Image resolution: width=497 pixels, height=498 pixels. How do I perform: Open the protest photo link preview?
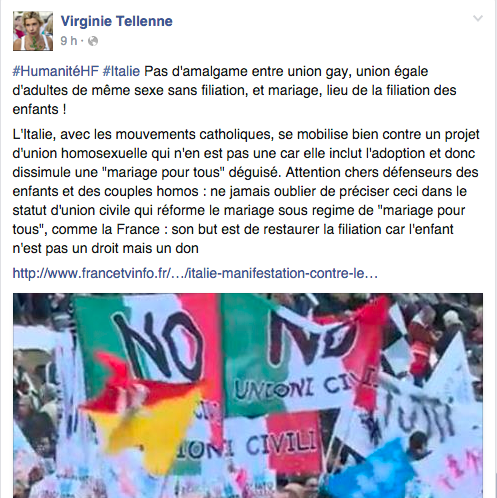tap(248, 395)
